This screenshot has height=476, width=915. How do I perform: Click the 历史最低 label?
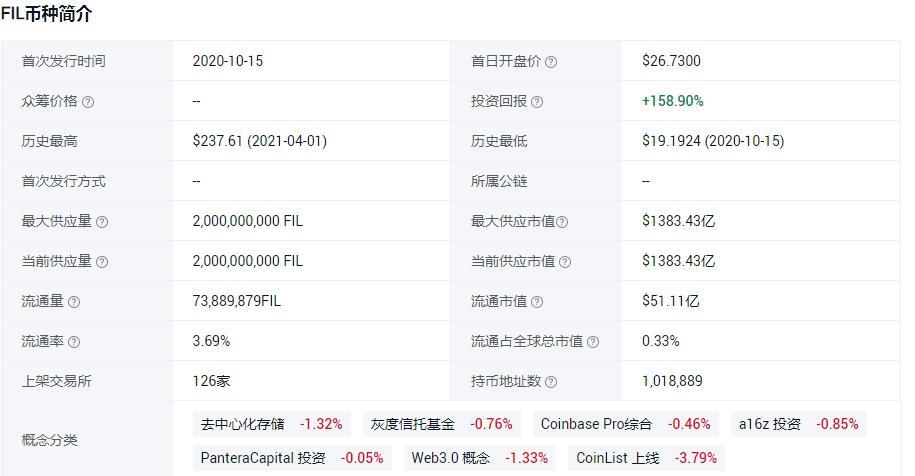pos(499,141)
